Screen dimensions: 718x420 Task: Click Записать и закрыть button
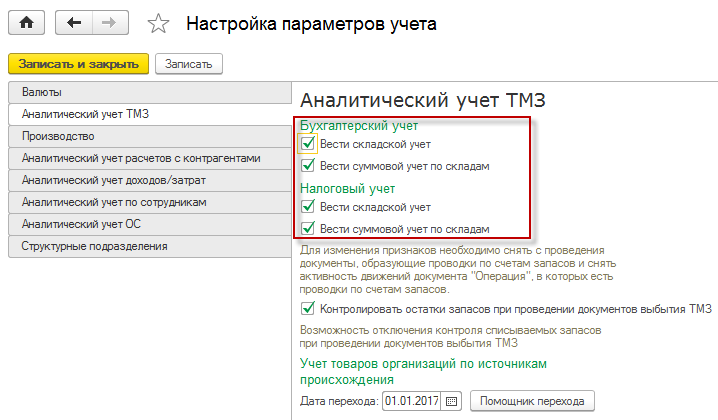(x=78, y=63)
